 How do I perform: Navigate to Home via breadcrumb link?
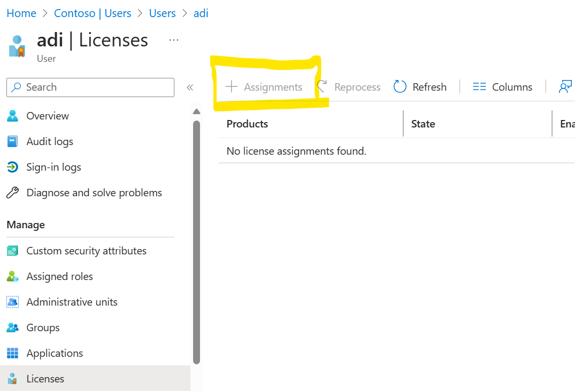pyautogui.click(x=21, y=13)
